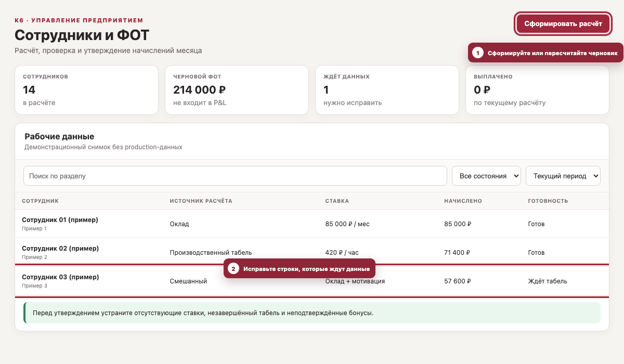Select the Сотрудник 03 (пример) row
The image size is (624, 364).
(312, 281)
